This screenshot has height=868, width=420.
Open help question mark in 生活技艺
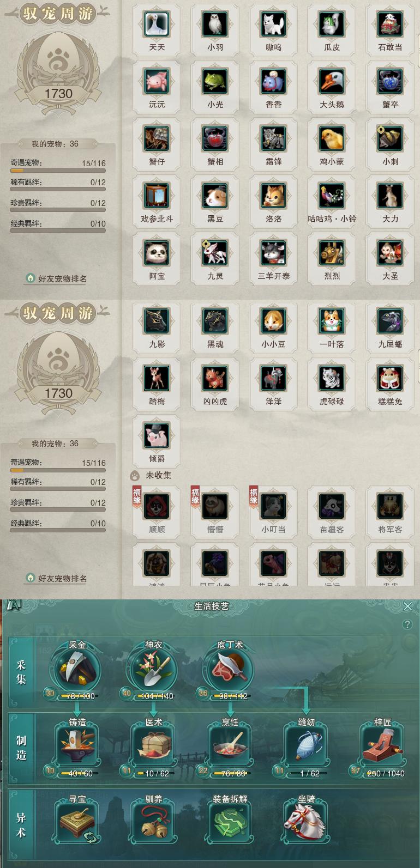[407, 624]
